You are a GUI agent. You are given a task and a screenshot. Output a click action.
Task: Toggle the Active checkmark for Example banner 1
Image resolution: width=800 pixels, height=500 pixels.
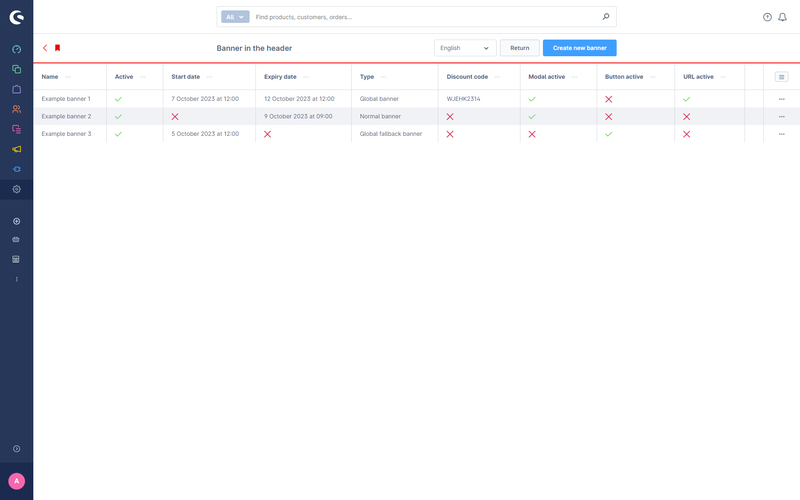pyautogui.click(x=119, y=99)
